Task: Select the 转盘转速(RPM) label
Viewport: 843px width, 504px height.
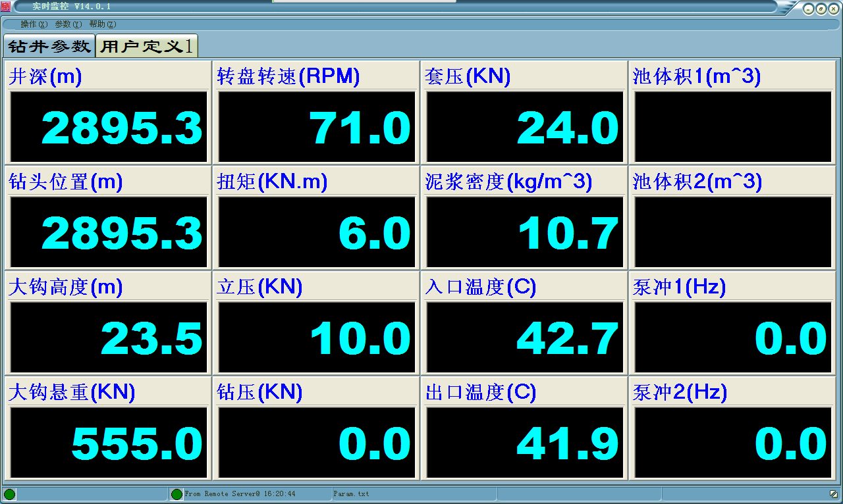Action: [x=288, y=77]
